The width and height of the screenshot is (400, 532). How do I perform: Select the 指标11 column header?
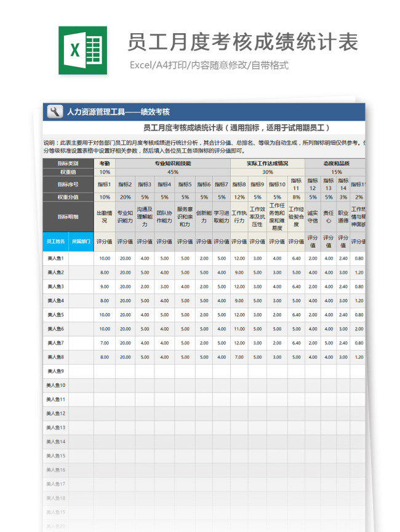click(x=296, y=185)
